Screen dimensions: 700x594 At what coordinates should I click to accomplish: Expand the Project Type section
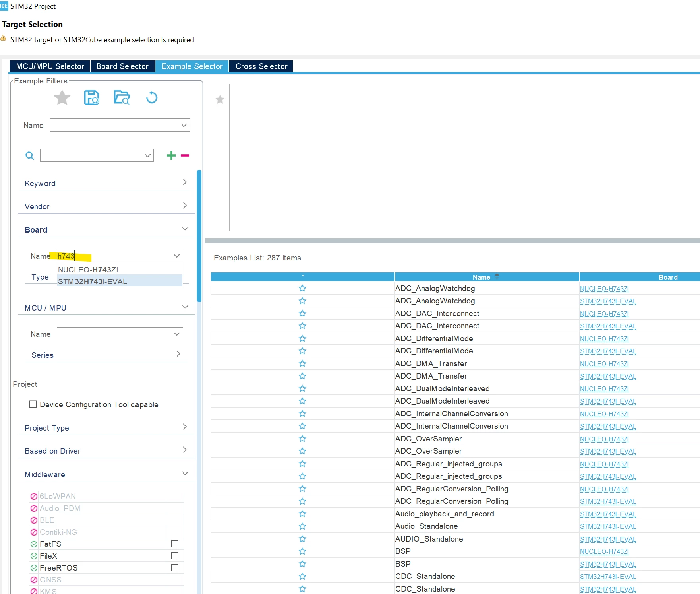tap(106, 427)
